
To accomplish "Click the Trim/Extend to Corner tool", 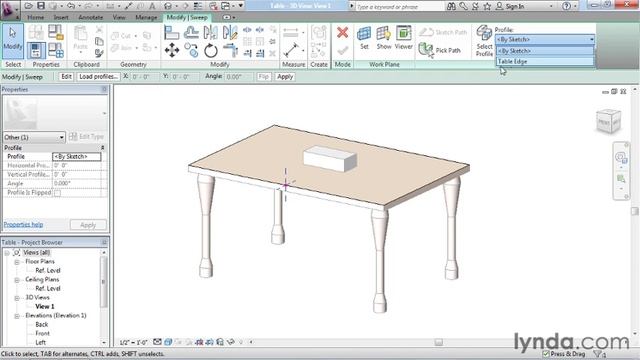I will click(230, 51).
